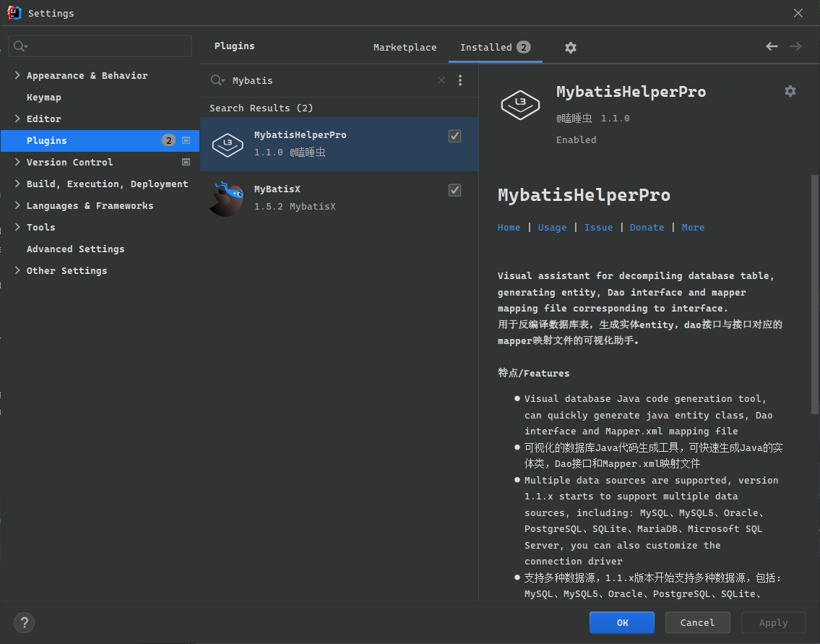Click the OK button
The height and width of the screenshot is (644, 820).
622,622
